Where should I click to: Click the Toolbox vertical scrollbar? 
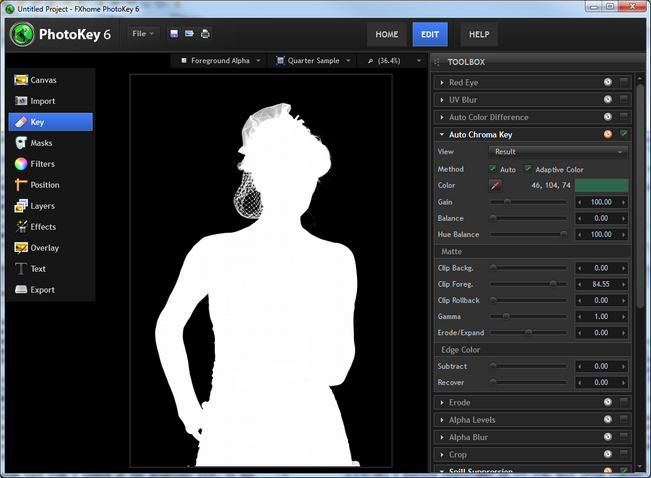tap(640, 195)
